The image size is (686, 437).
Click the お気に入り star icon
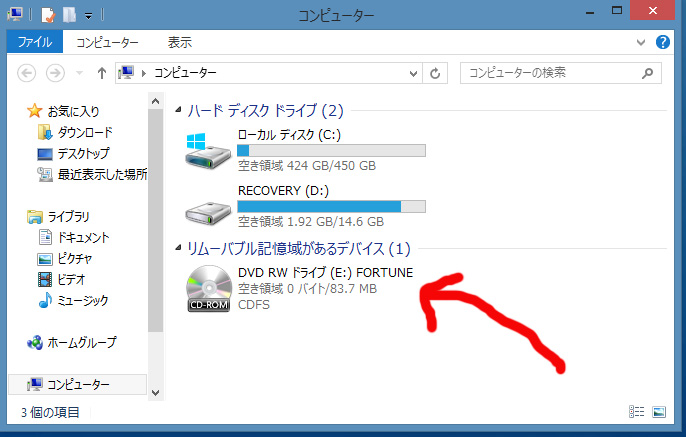35,111
